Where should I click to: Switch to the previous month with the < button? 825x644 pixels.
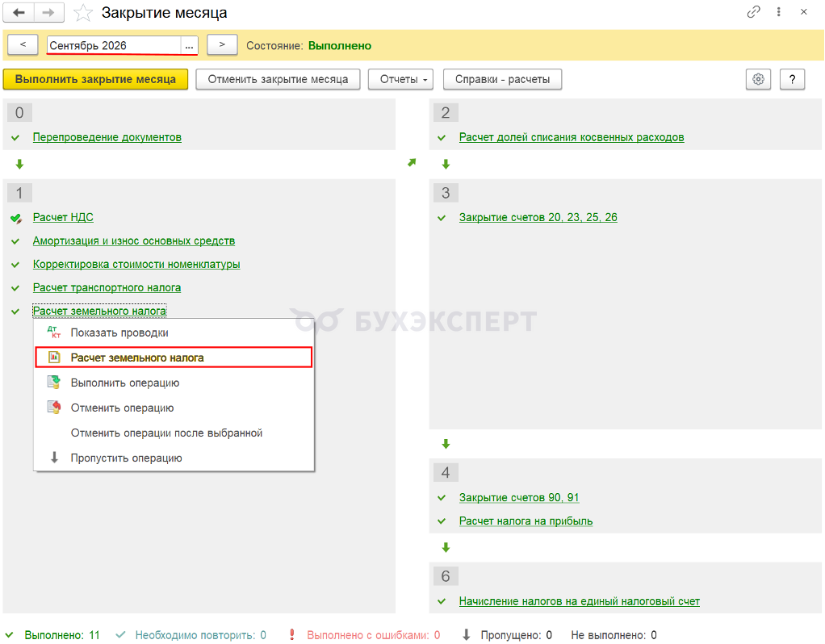coord(23,44)
